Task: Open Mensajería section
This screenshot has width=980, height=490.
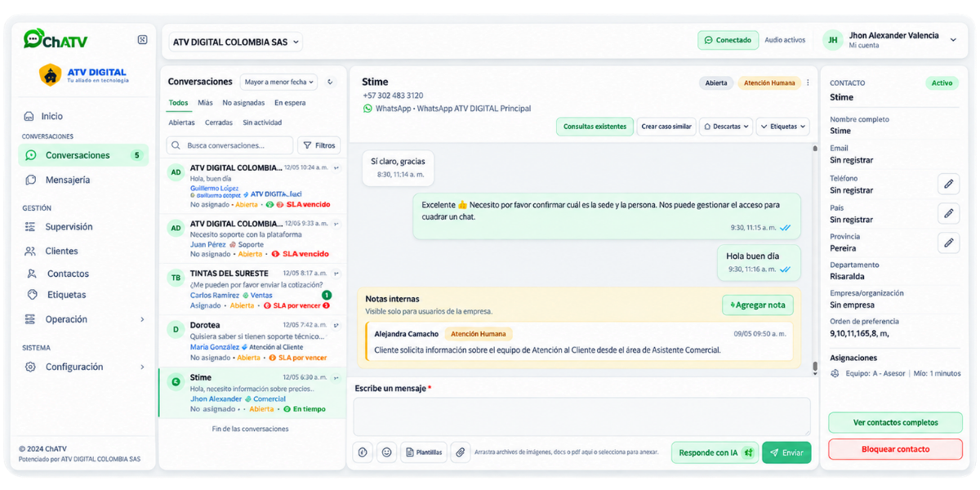Action: click(x=68, y=180)
